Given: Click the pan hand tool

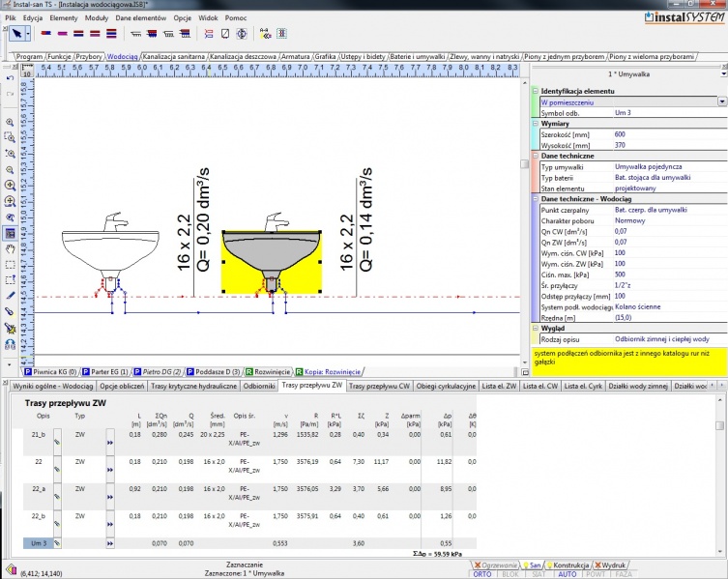Looking at the screenshot, I should [10, 248].
